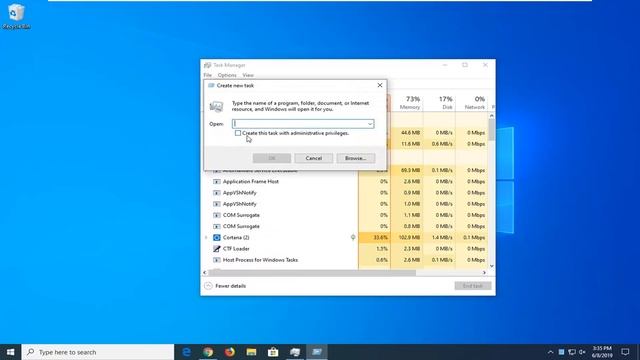Select the Cortana (2) process row

click(345, 238)
